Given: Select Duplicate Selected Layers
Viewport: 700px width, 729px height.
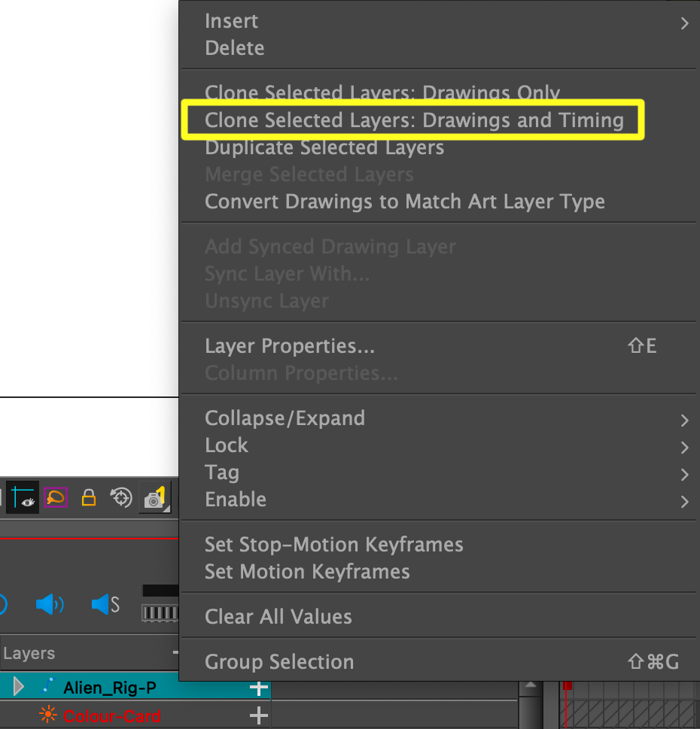Looking at the screenshot, I should (x=324, y=147).
